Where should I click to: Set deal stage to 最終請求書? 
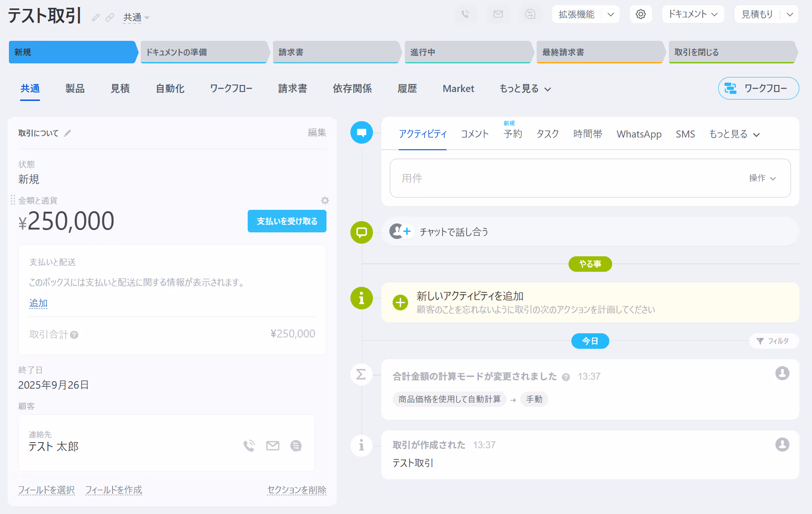click(601, 52)
